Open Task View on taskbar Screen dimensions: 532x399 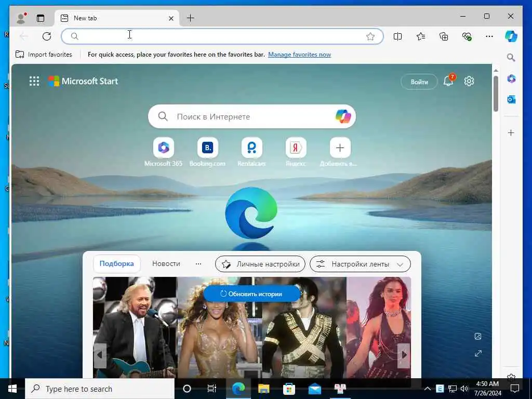pyautogui.click(x=212, y=389)
